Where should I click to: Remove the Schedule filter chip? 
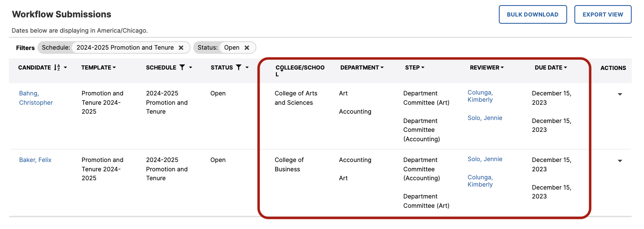point(181,48)
